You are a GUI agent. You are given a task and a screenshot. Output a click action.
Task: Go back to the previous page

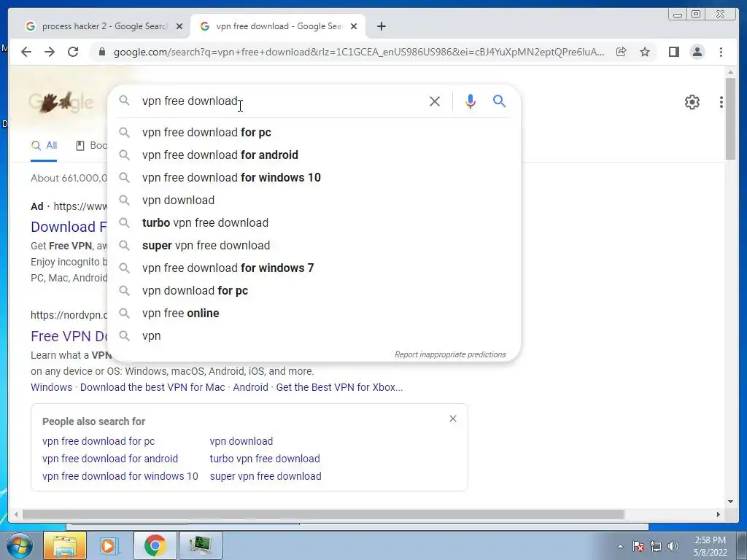(x=26, y=52)
